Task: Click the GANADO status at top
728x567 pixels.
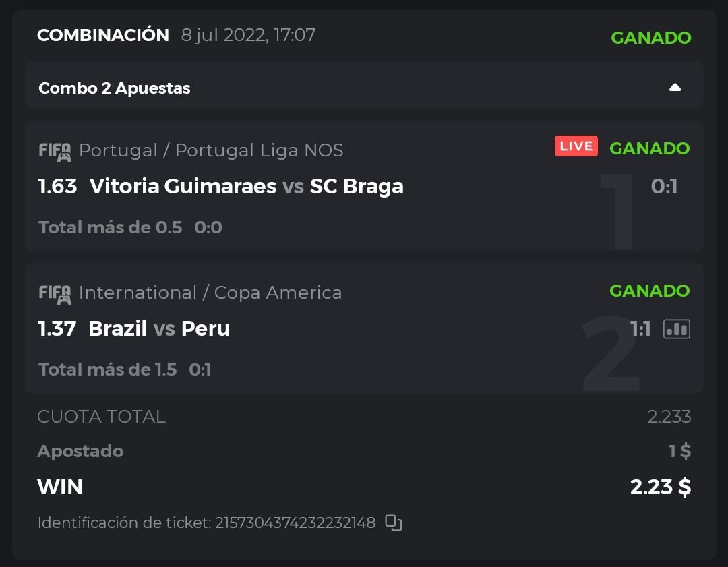Action: (650, 38)
